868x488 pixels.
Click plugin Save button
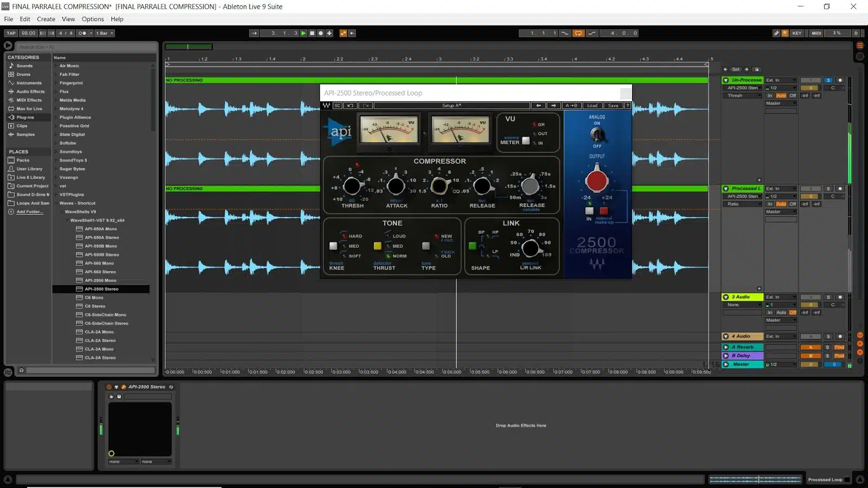613,106
